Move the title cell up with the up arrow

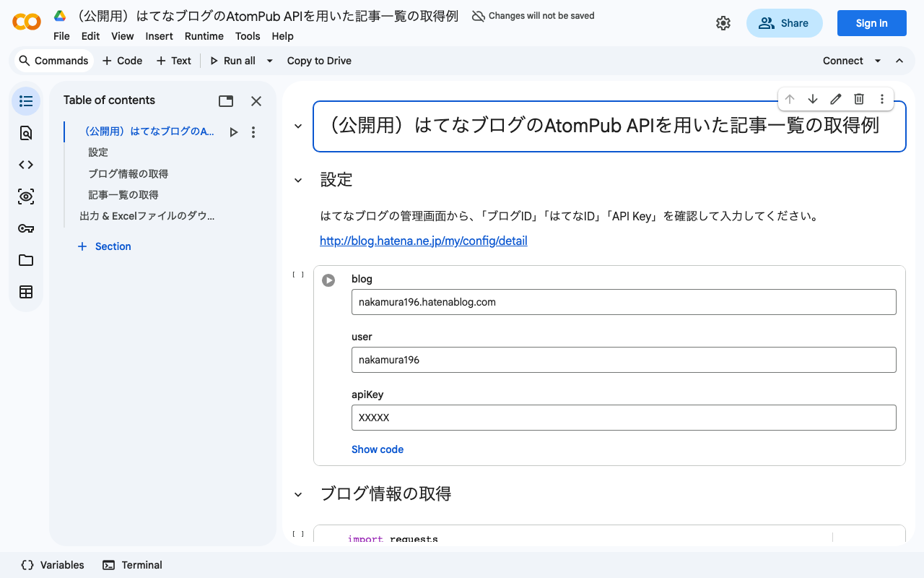[x=790, y=99]
